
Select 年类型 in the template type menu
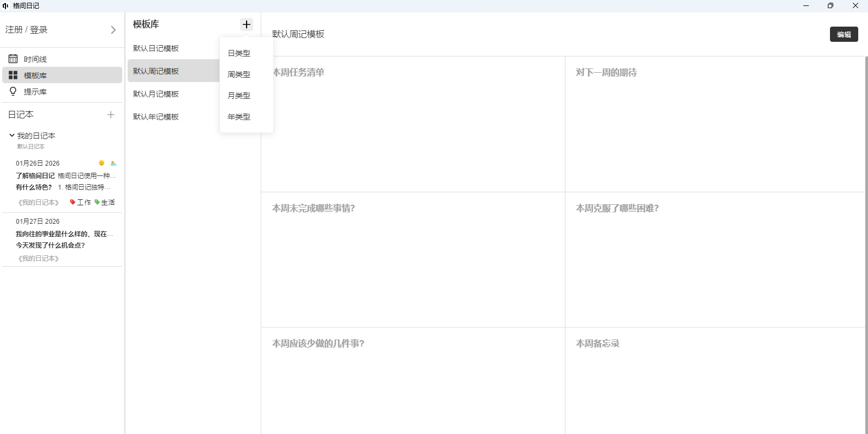pos(239,117)
